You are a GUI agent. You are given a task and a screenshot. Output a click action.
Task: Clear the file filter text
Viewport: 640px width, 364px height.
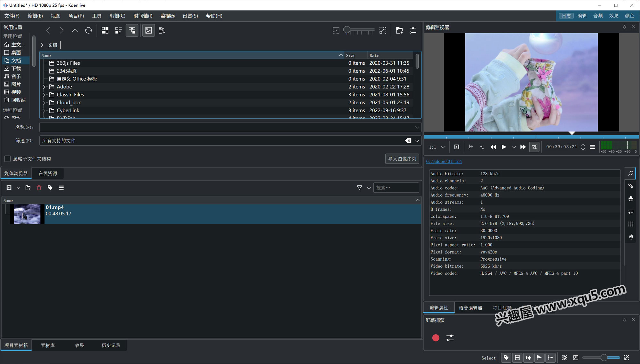click(408, 141)
